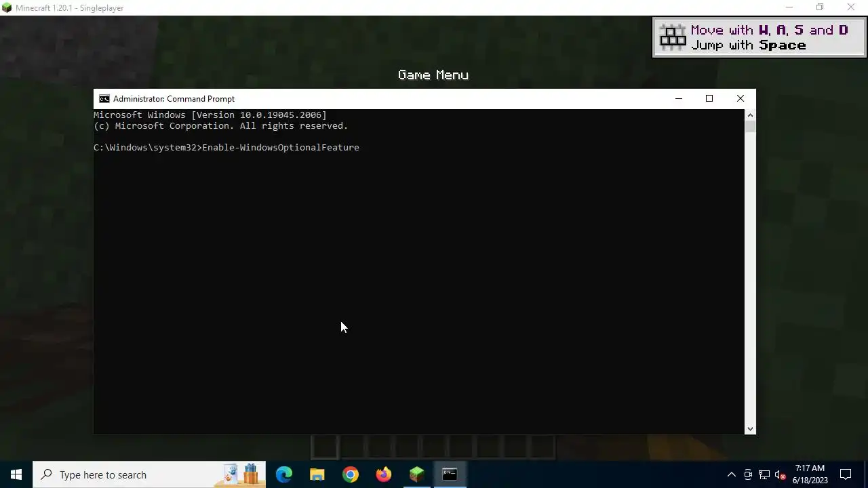This screenshot has width=868, height=488.
Task: Launch Google Chrome from the taskbar
Action: pos(351,474)
